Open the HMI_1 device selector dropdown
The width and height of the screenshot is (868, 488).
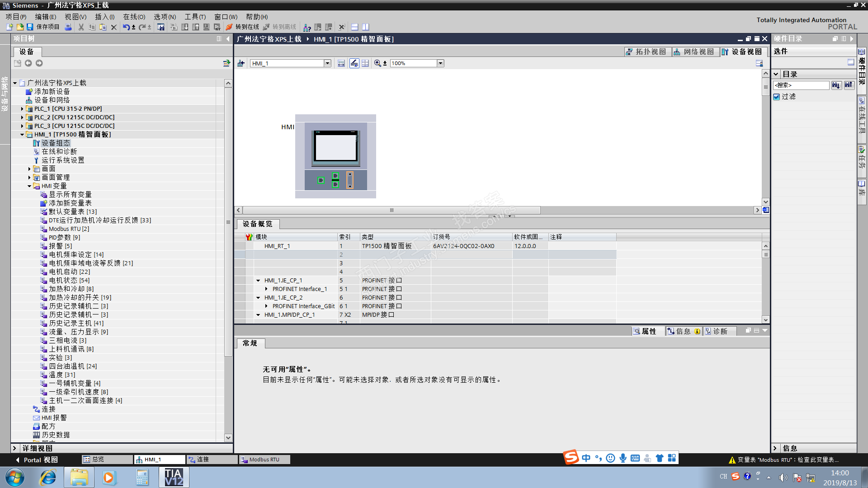point(327,63)
